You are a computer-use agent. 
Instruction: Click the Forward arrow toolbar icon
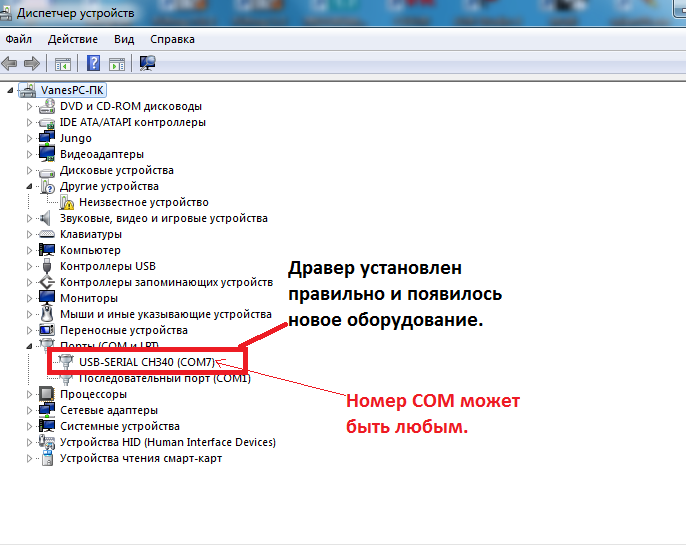(32, 63)
